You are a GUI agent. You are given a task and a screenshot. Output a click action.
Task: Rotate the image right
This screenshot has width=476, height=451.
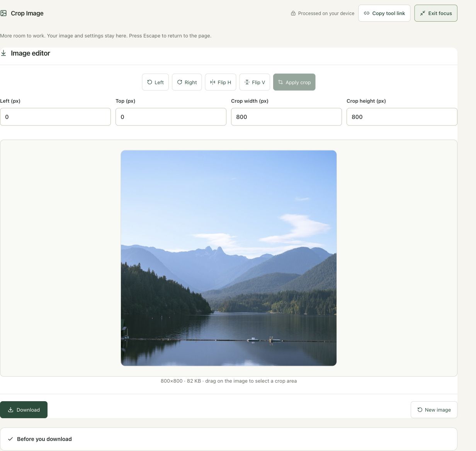(x=187, y=82)
